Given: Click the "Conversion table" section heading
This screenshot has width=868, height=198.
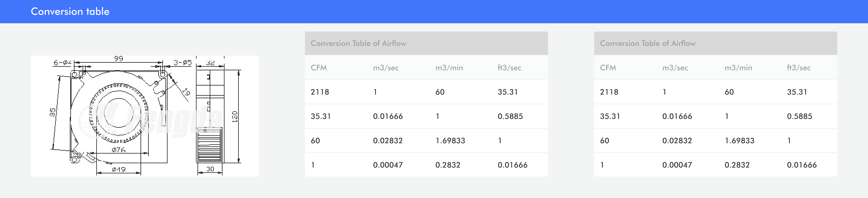Looking at the screenshot, I should click(70, 11).
